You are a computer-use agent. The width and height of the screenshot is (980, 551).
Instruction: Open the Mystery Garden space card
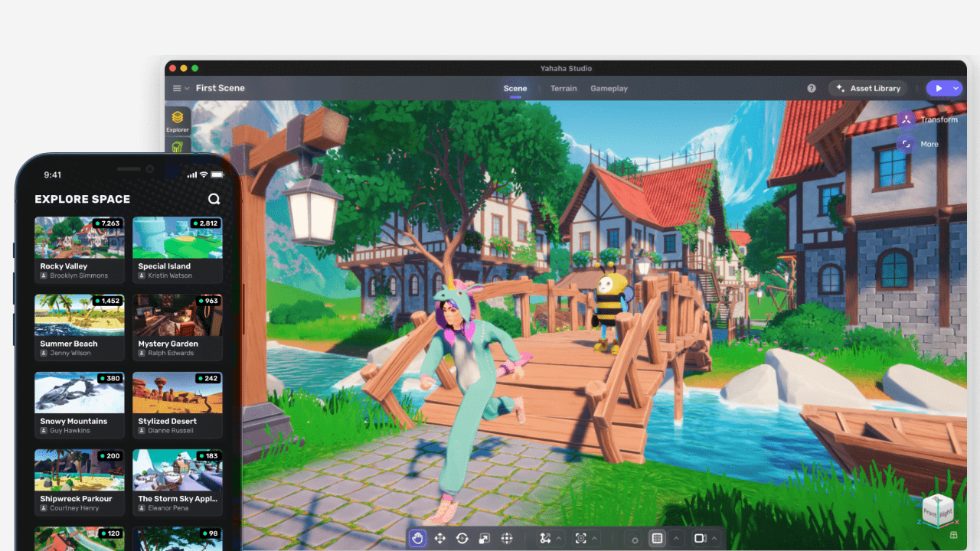pyautogui.click(x=178, y=328)
